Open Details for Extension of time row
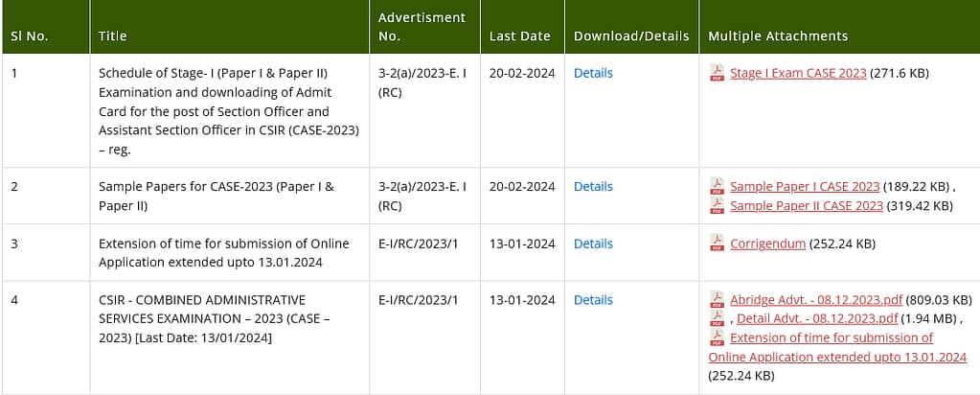 593,244
